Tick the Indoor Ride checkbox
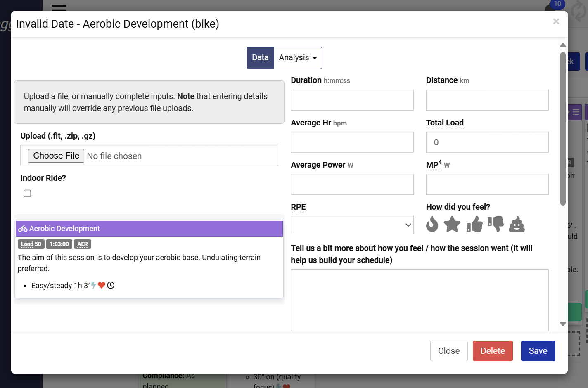The width and height of the screenshot is (588, 388). point(27,194)
